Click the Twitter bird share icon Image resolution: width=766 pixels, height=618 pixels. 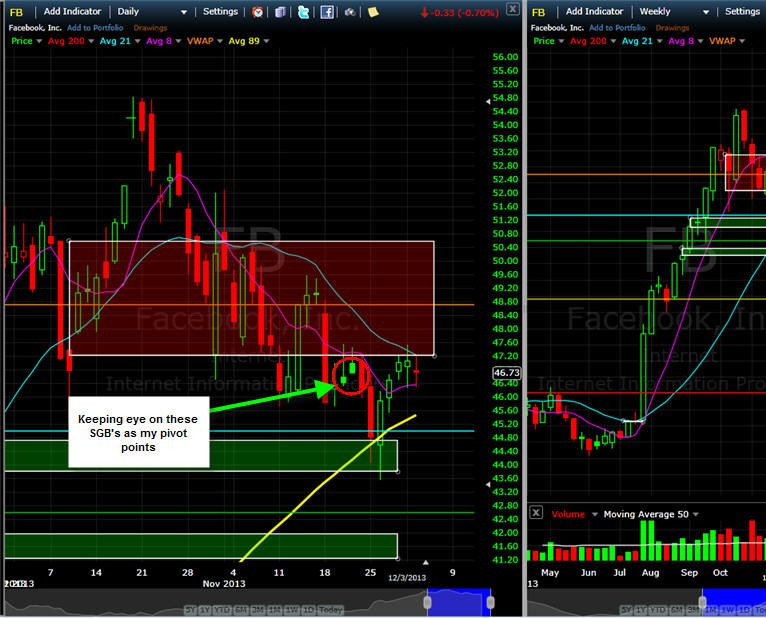coord(303,12)
